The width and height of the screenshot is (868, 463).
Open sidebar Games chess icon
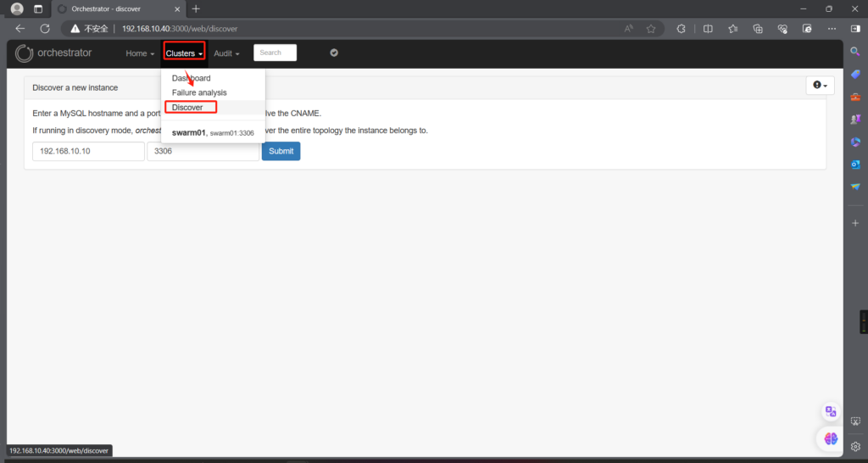click(x=855, y=119)
